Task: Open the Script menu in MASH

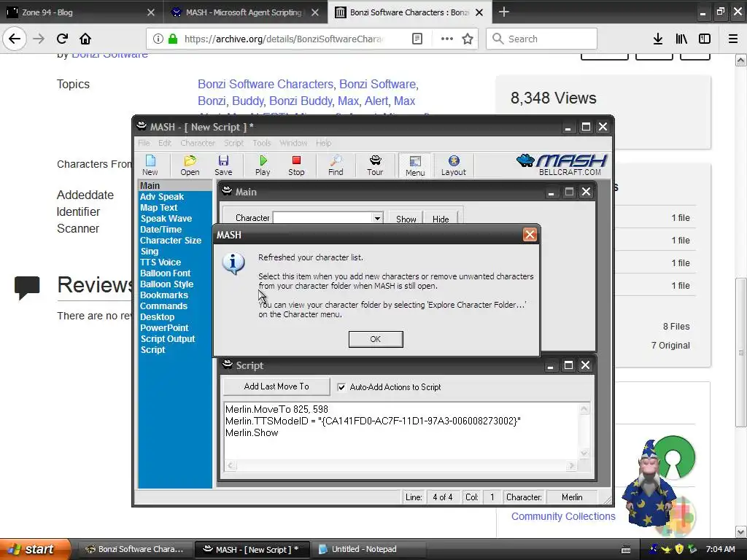Action: (234, 143)
